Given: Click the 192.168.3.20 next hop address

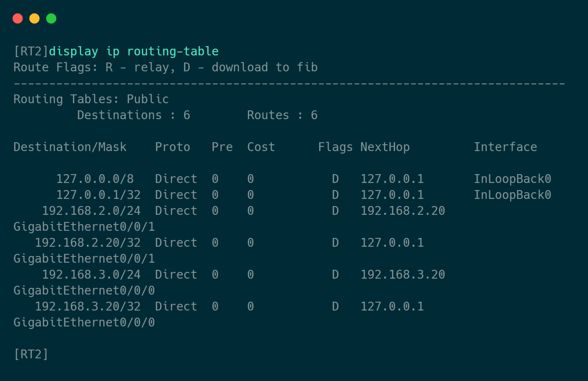Looking at the screenshot, I should [x=403, y=274].
